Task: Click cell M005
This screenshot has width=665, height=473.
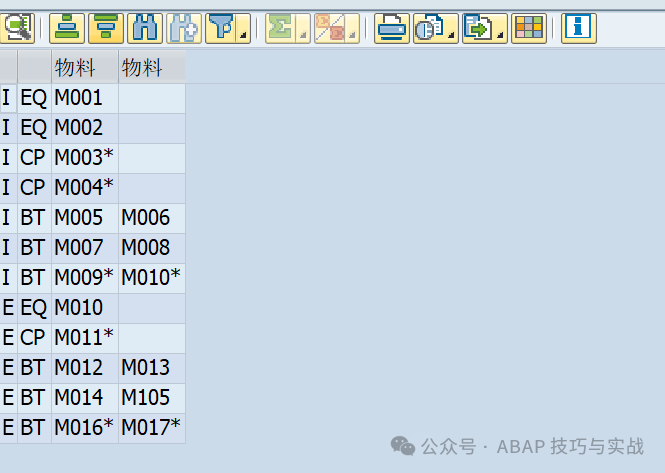Action: 85,218
